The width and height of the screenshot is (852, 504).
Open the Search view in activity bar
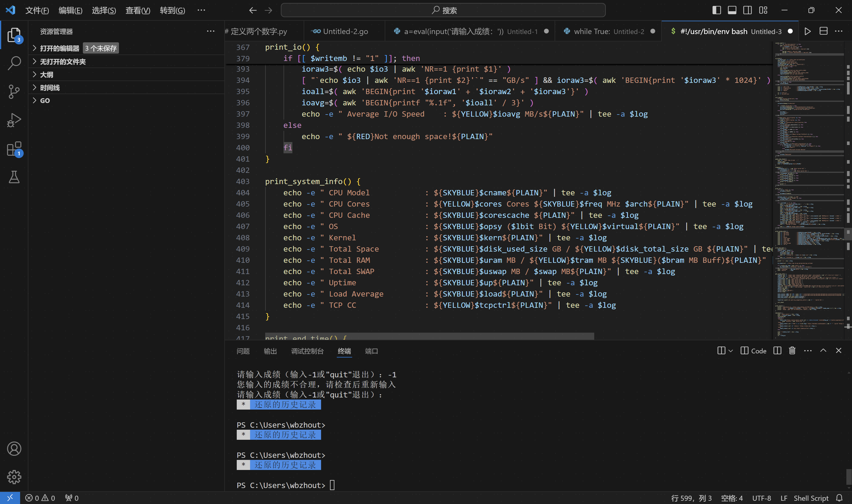tap(14, 63)
